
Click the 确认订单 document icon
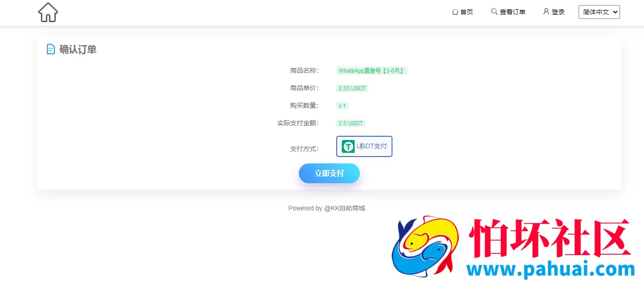pos(51,49)
